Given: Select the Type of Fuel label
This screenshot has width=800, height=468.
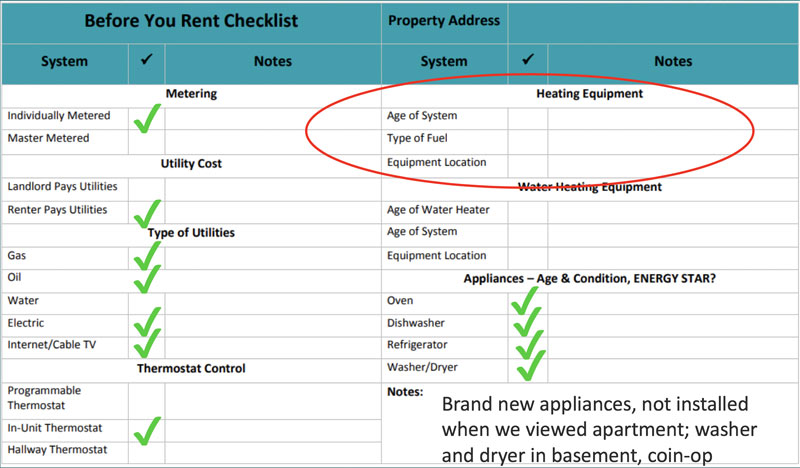Looking at the screenshot, I should click(x=417, y=138).
